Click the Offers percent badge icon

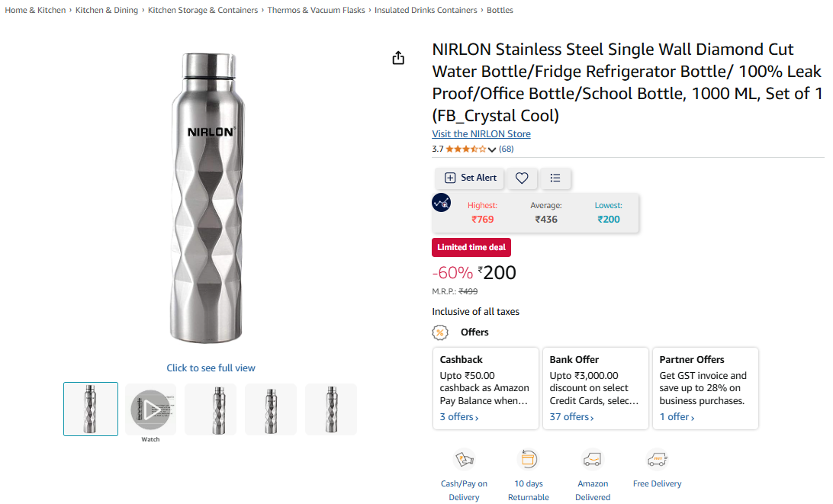440,332
